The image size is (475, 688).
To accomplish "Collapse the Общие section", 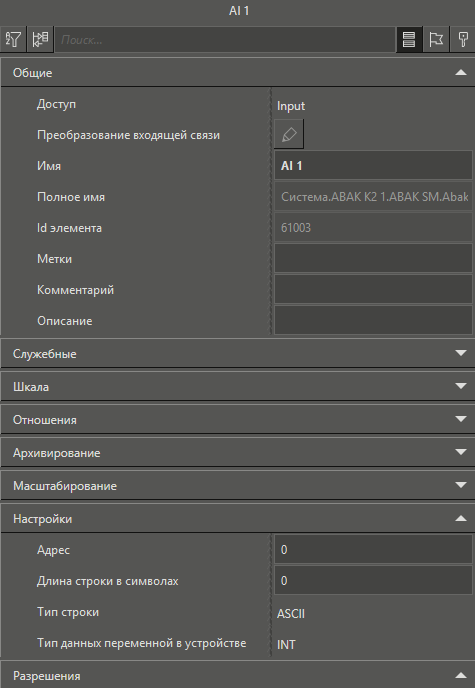I will (237, 72).
